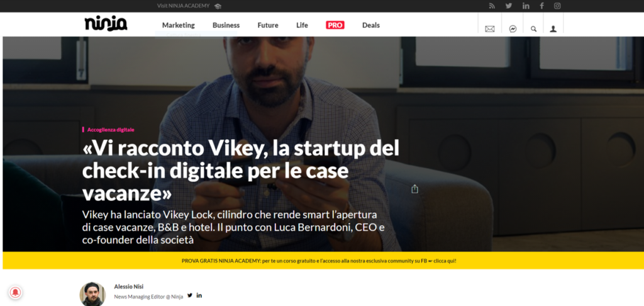The width and height of the screenshot is (644, 306).
Task: Open the user account icon
Action: (x=553, y=29)
